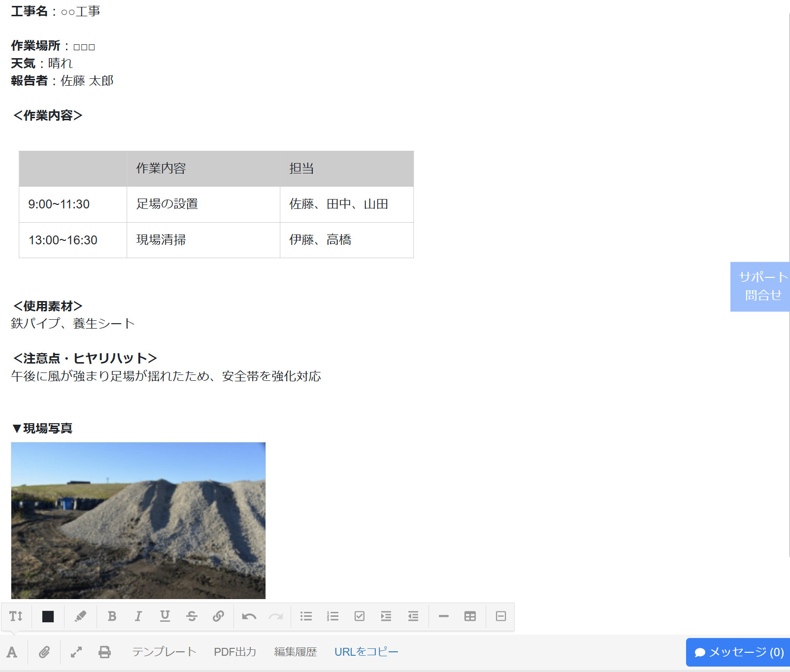Toggle strikethrough formatting
The image size is (790, 672).
[x=192, y=616]
